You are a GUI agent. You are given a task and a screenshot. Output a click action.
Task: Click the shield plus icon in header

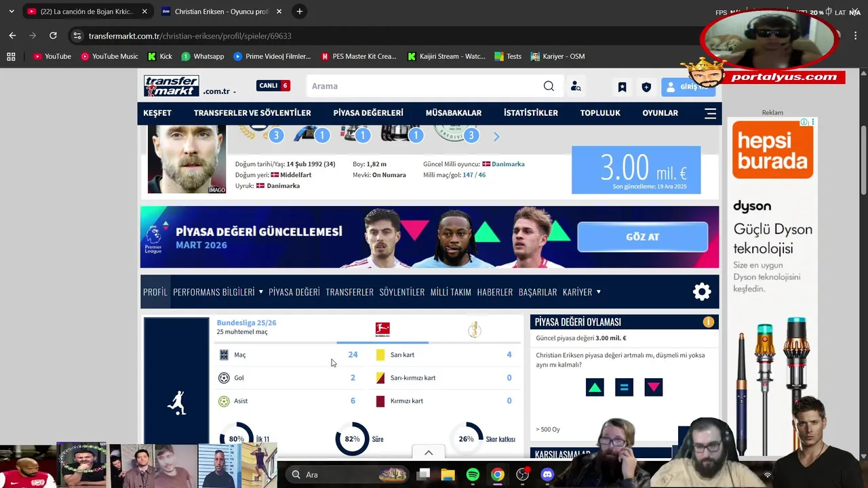tap(646, 87)
